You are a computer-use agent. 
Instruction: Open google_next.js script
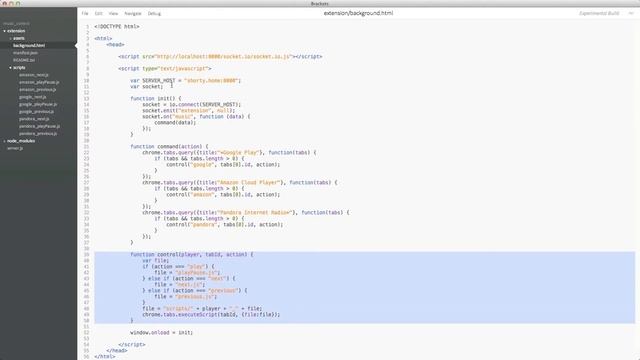33,97
